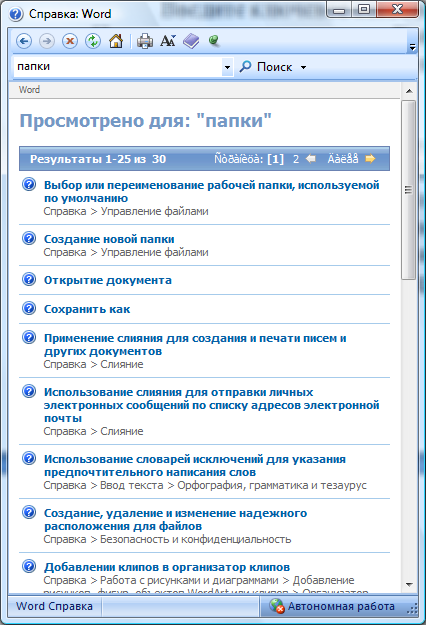This screenshot has height=625, width=426.
Task: Open the toolbar options overflow arrow
Action: 412,47
